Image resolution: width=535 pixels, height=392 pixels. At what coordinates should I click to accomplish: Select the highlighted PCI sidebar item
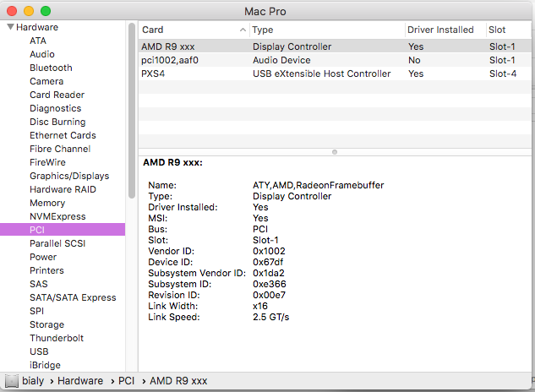click(63, 230)
